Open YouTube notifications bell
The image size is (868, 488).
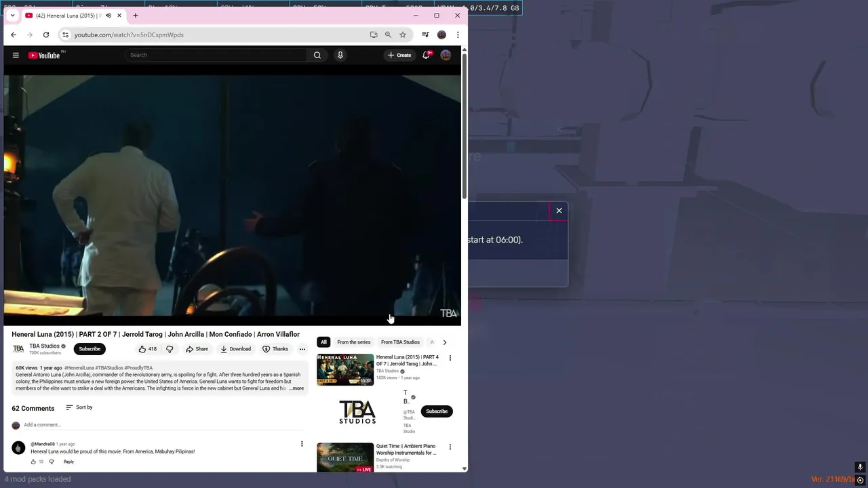click(x=426, y=55)
